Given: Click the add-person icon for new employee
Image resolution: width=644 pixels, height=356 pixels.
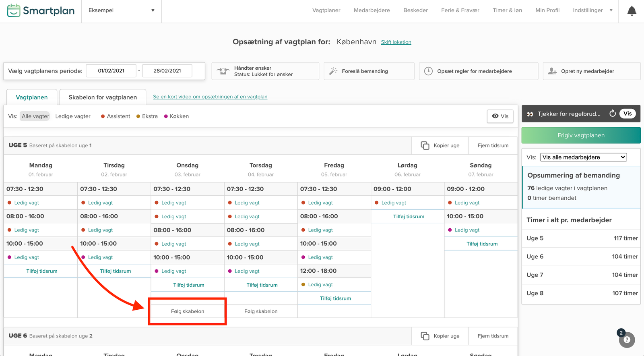Looking at the screenshot, I should pos(552,71).
